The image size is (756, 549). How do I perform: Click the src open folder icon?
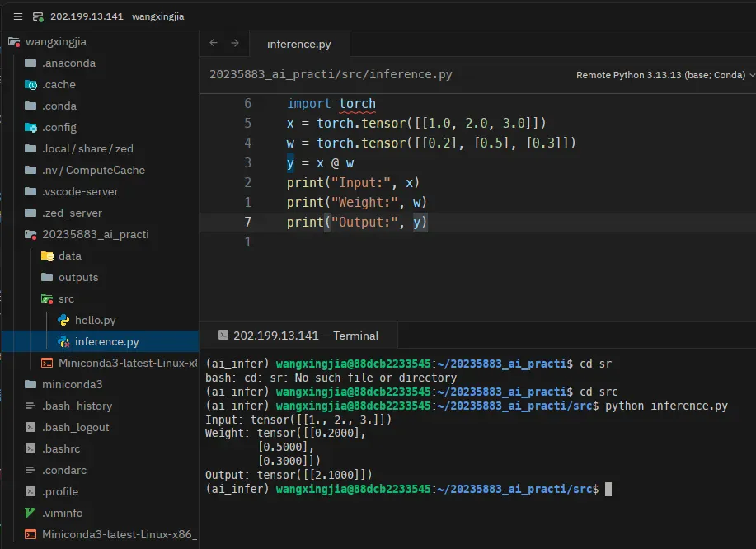pyautogui.click(x=47, y=299)
